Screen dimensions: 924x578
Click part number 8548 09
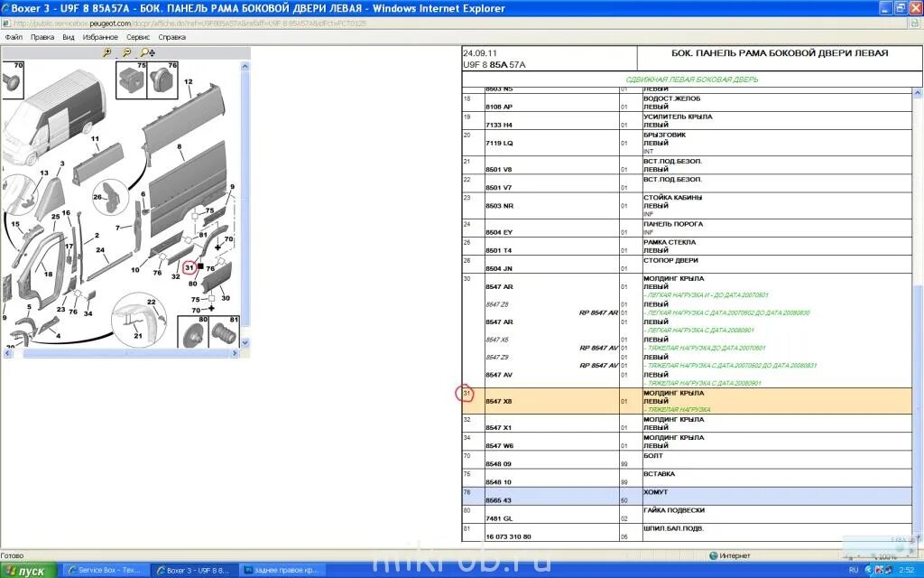498,464
